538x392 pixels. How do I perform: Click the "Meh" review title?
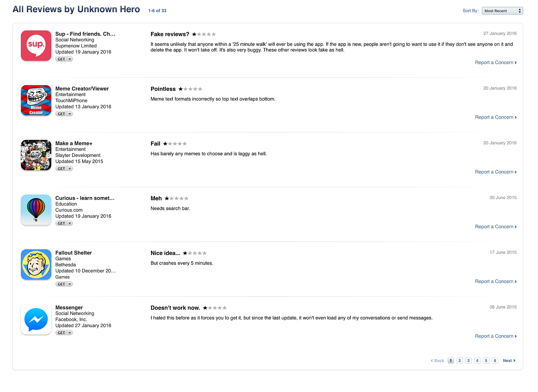tap(156, 199)
